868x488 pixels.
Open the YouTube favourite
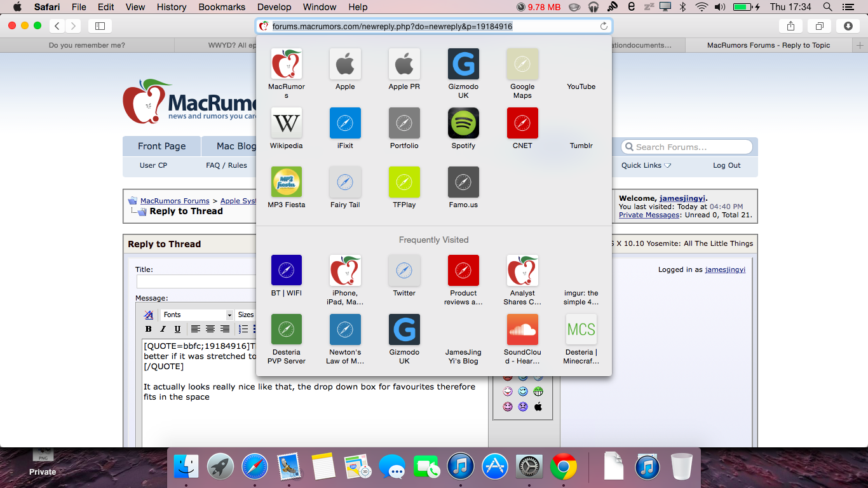tap(581, 86)
